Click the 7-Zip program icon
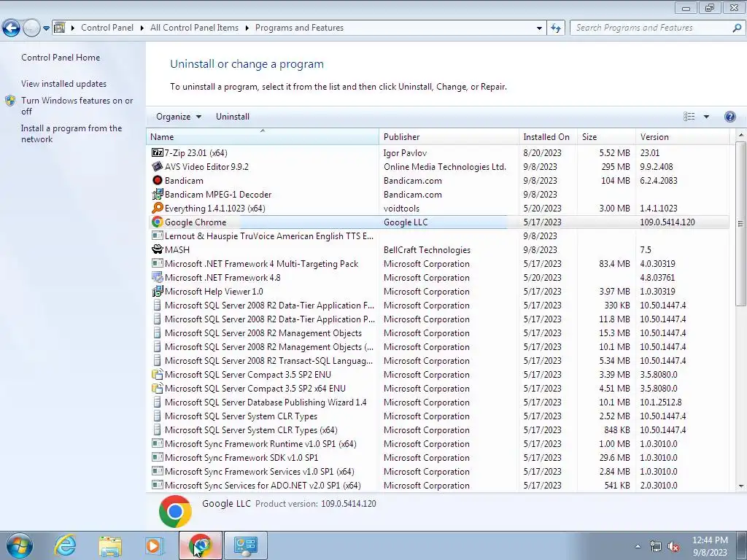This screenshot has height=560, width=747. (x=158, y=153)
